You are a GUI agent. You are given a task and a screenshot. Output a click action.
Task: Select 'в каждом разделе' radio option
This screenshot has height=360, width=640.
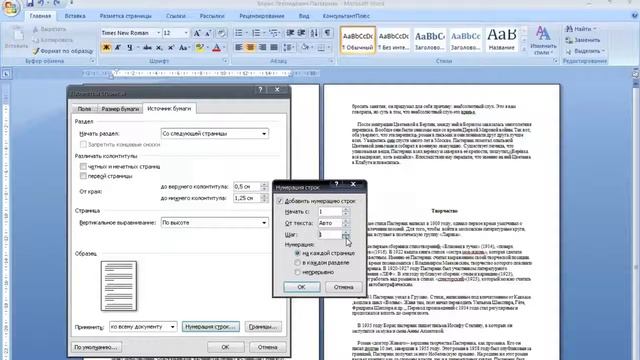[298, 262]
